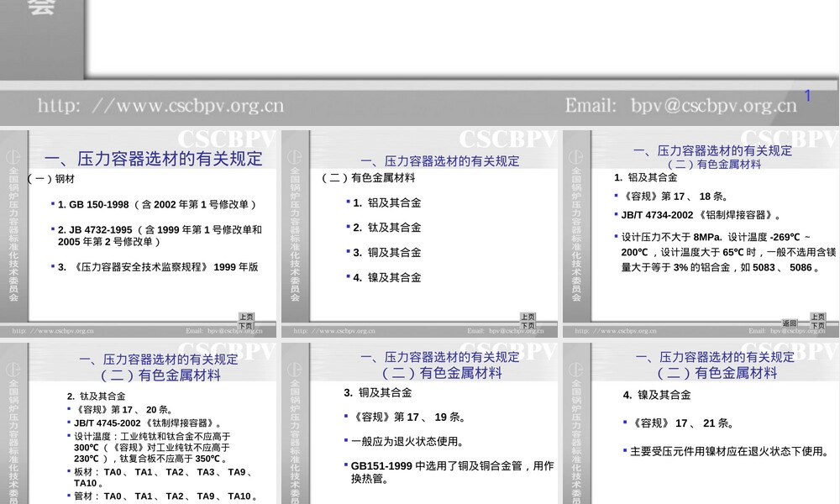Select the slide thumbnail titled （一）钢材
This screenshot has height=504, width=840.
click(x=139, y=234)
